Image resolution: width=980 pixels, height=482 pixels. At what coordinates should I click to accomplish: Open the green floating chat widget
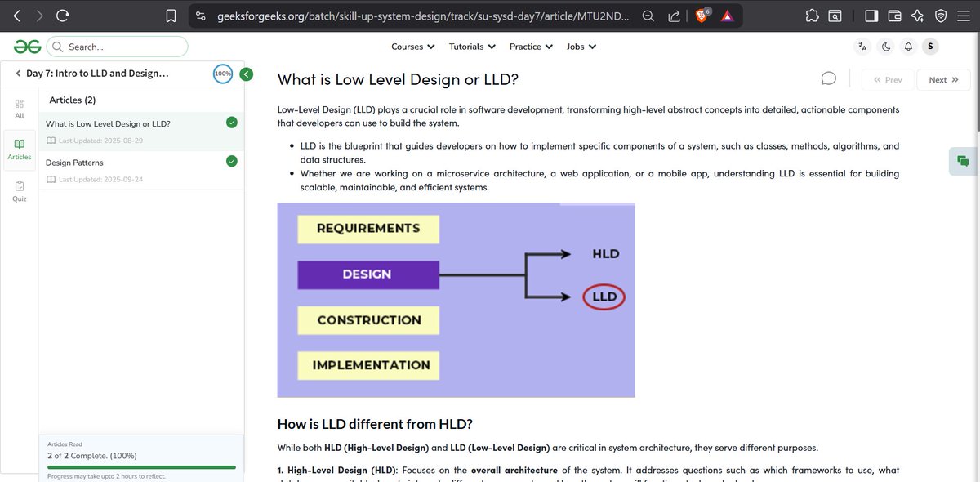[963, 161]
